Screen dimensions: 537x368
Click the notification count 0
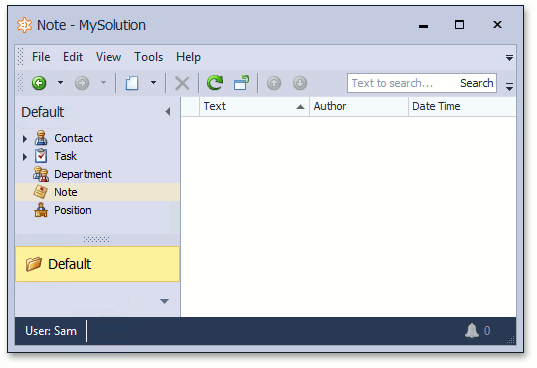pos(487,331)
